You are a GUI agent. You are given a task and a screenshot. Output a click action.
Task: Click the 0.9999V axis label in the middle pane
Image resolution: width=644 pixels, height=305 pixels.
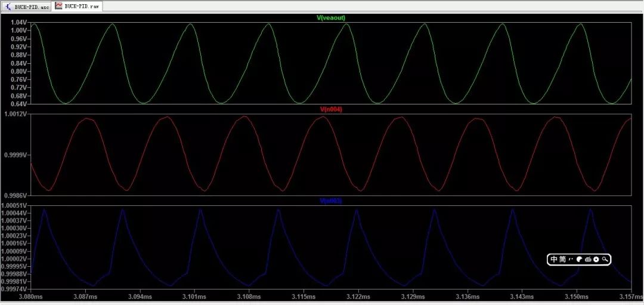pos(17,155)
